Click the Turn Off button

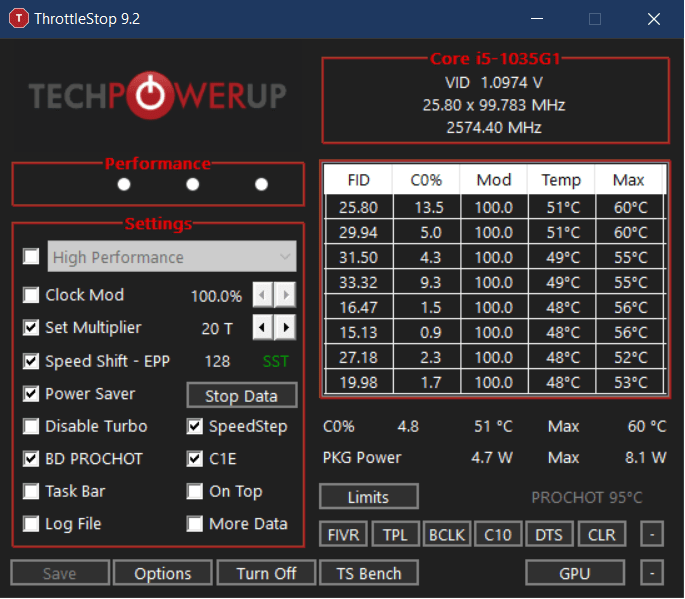click(x=266, y=572)
